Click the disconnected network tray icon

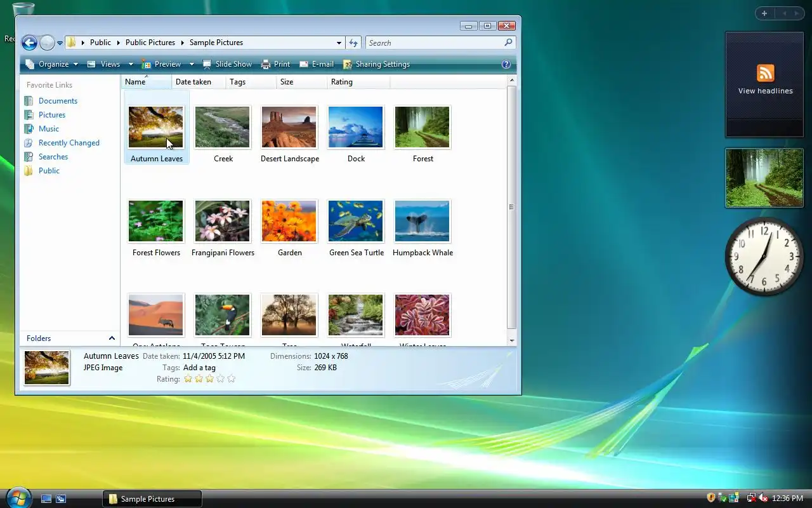pos(752,498)
